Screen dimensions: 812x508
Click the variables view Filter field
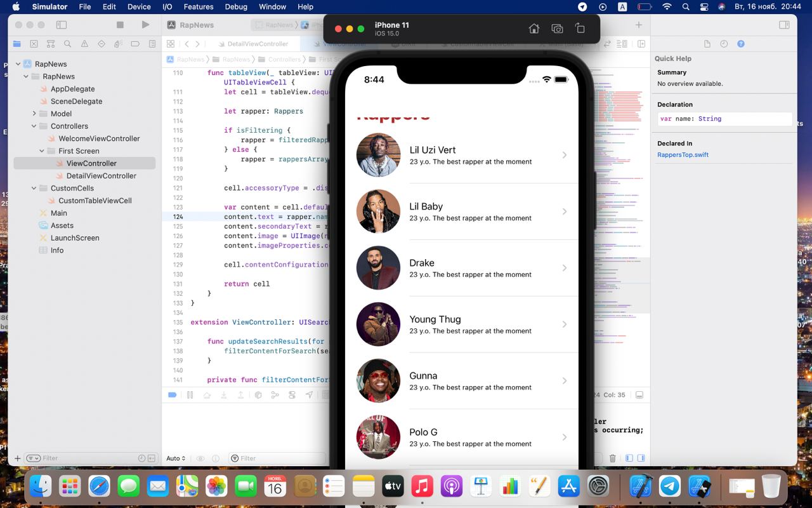(x=276, y=458)
